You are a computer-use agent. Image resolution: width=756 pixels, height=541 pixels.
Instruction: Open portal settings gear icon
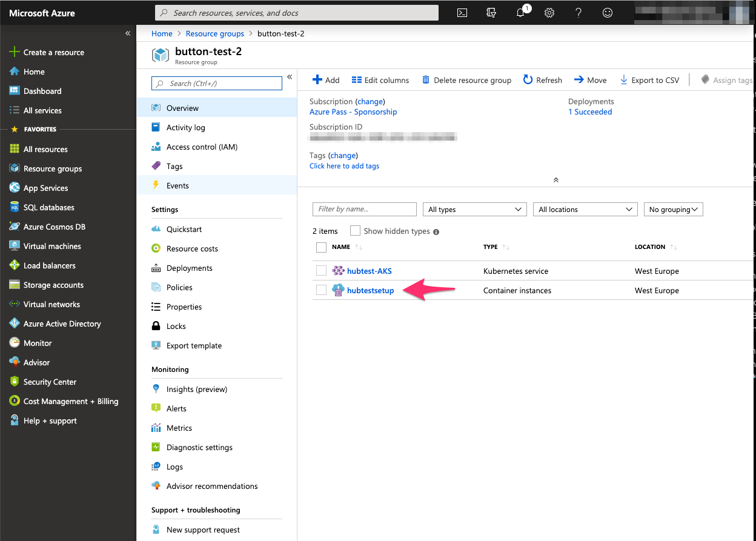[549, 13]
